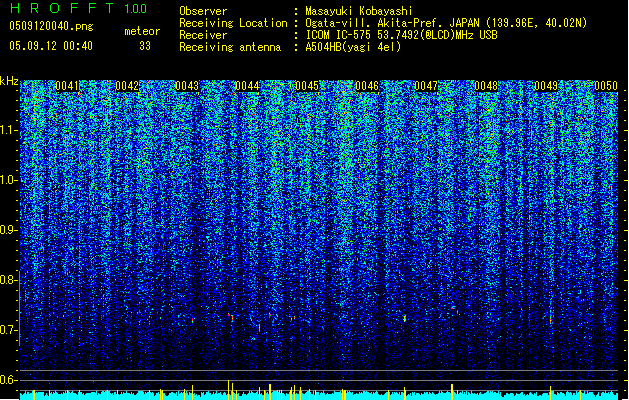Click the name Masayuki Kobayashi

tap(359, 11)
